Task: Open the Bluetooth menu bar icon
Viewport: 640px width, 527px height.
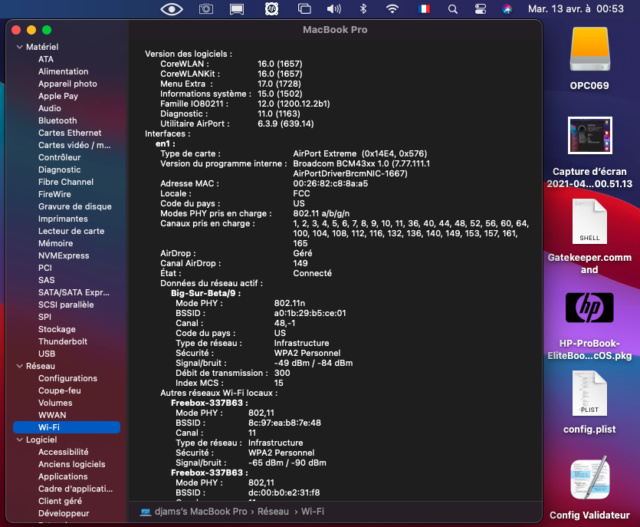Action: click(363, 9)
